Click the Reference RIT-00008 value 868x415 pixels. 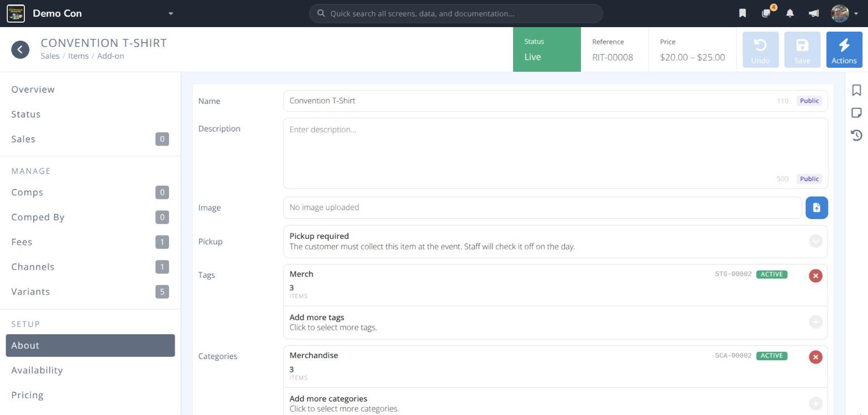[x=613, y=57]
